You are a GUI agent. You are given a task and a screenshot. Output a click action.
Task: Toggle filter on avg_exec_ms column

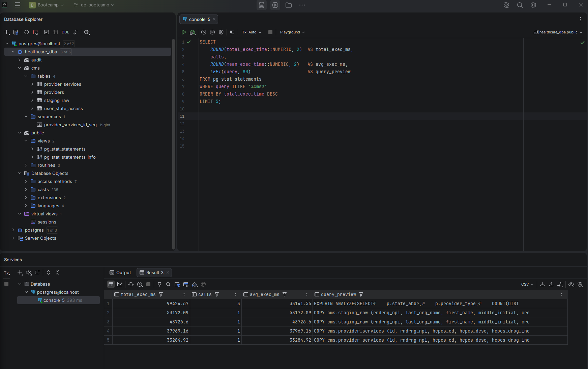pyautogui.click(x=285, y=294)
